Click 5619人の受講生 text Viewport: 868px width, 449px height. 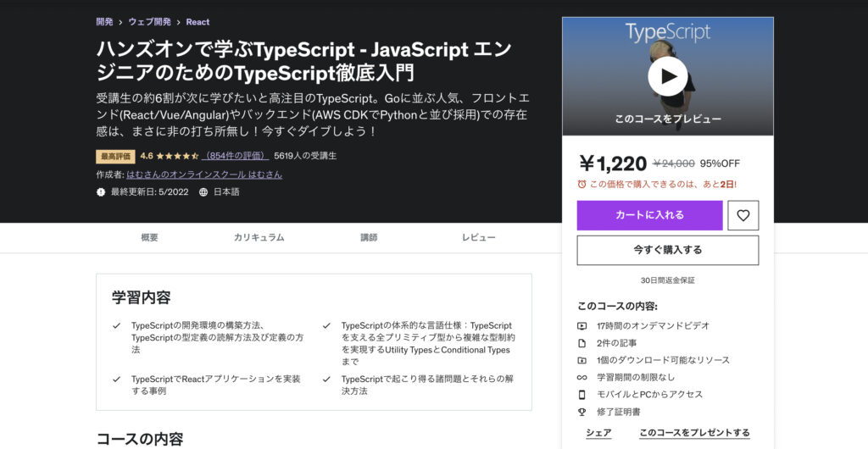(305, 156)
